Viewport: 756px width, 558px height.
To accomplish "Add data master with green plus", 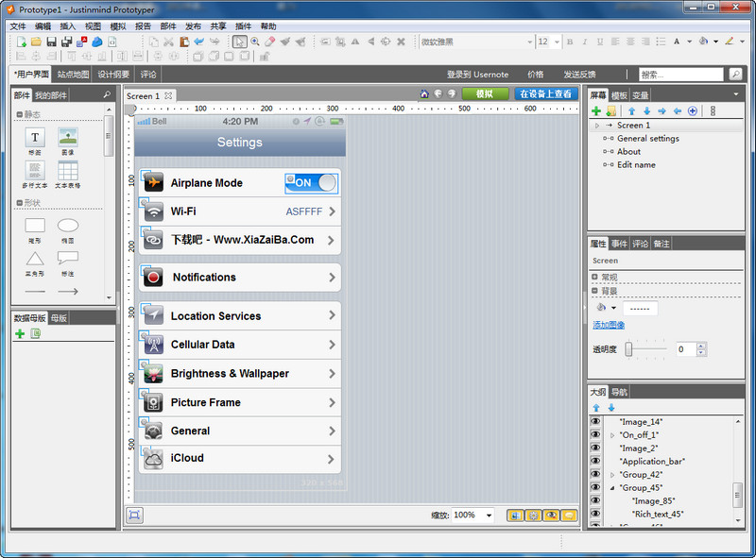I will tap(20, 333).
